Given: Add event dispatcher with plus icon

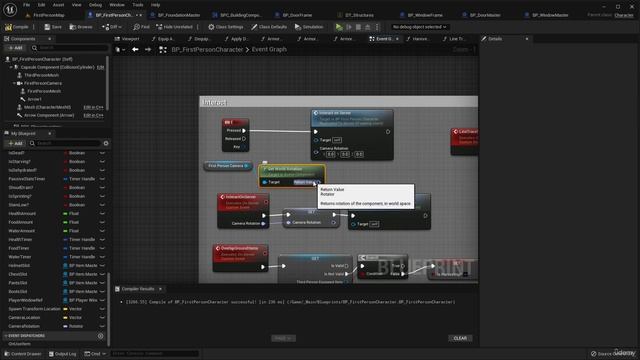Looking at the screenshot, I should click(x=100, y=336).
